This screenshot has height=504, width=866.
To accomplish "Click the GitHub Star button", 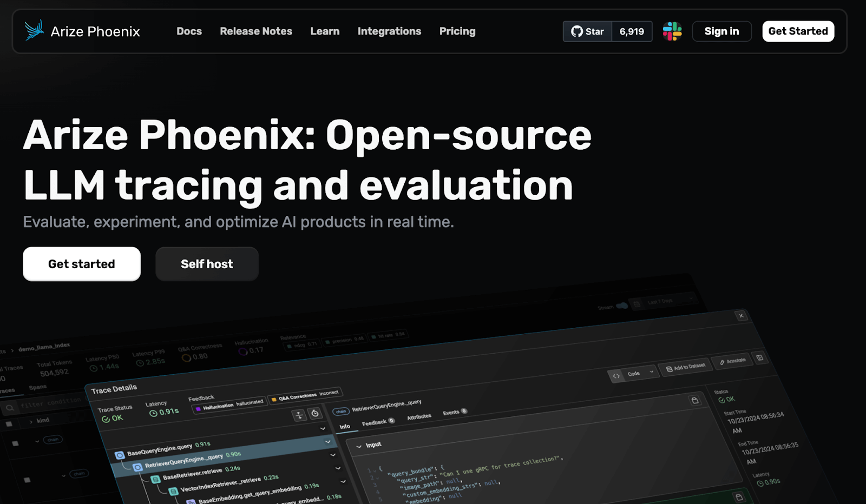I will click(x=588, y=31).
